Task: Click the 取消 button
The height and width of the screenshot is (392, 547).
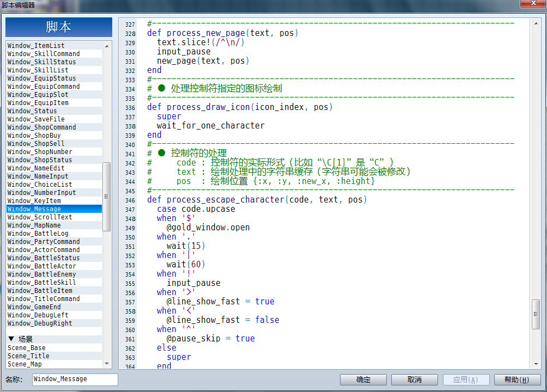Action: pos(415,379)
